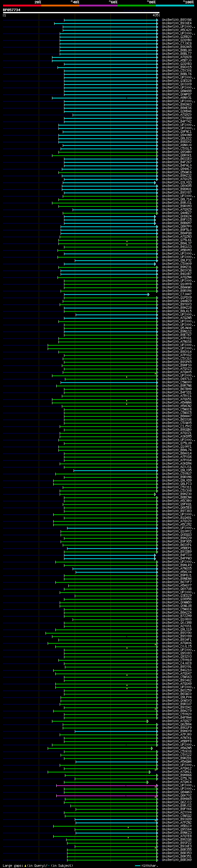
Task: Open hit UniRef100_Q10MY1
Action: point(176,446)
